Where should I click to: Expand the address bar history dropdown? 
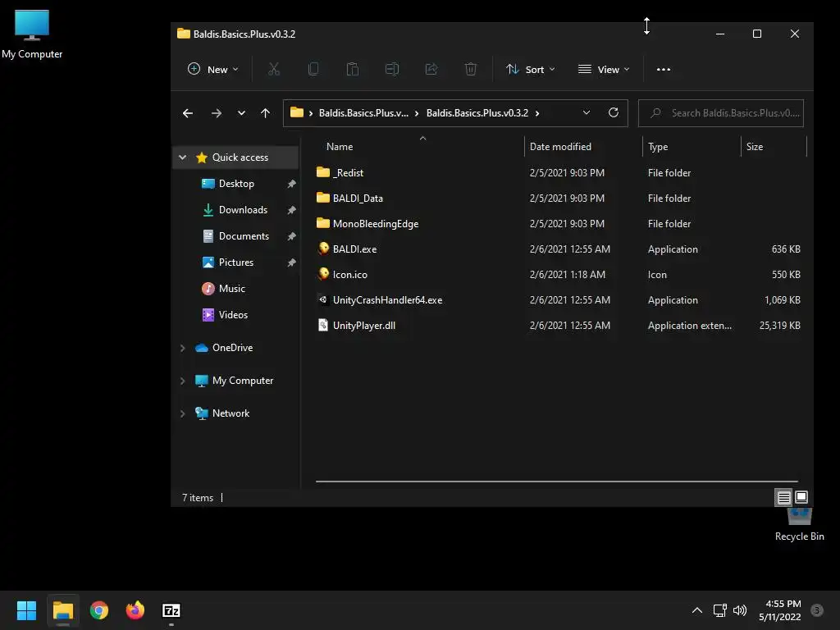click(586, 112)
